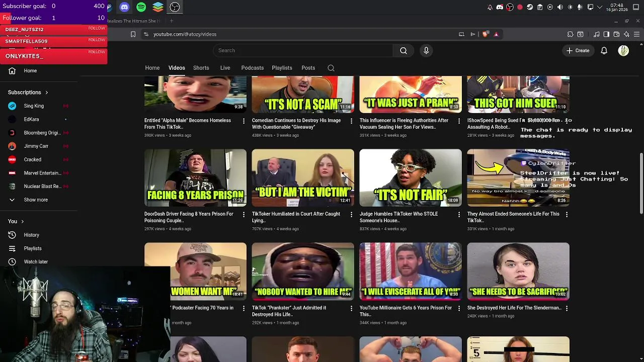Select the Videos tab
This screenshot has height=362, width=644.
click(x=177, y=68)
